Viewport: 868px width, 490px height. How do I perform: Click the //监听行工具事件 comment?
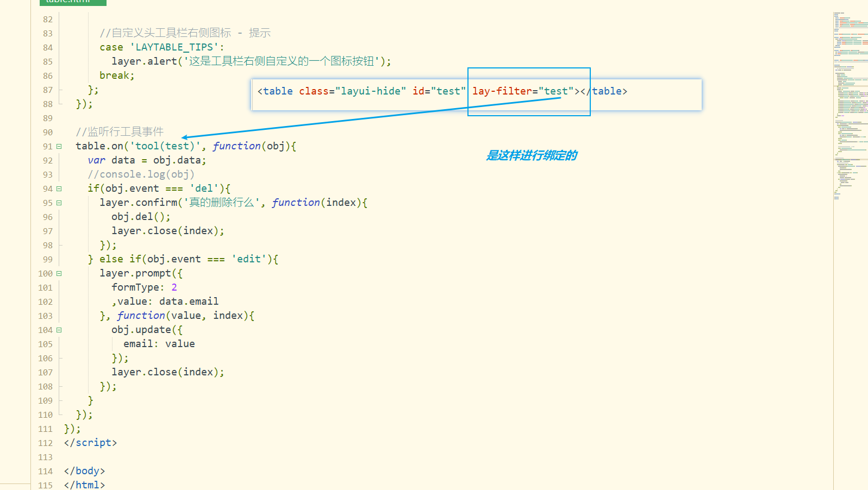coord(120,132)
